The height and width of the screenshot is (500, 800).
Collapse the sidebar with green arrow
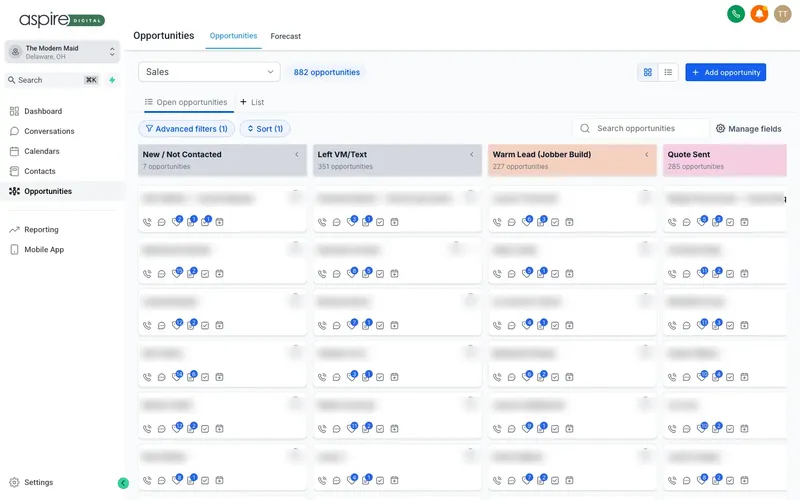pos(123,483)
